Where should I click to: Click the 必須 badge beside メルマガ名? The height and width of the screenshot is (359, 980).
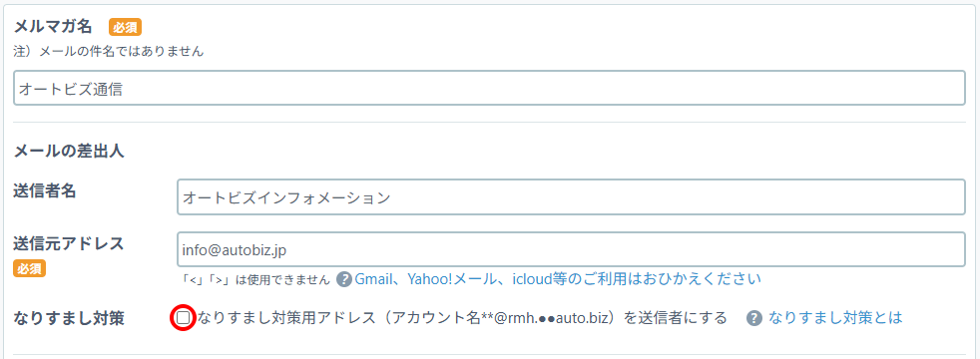(126, 27)
